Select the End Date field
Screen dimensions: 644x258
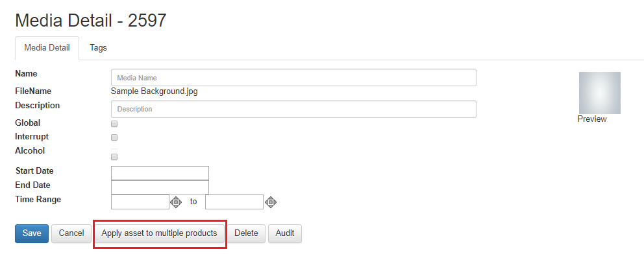[x=160, y=187]
